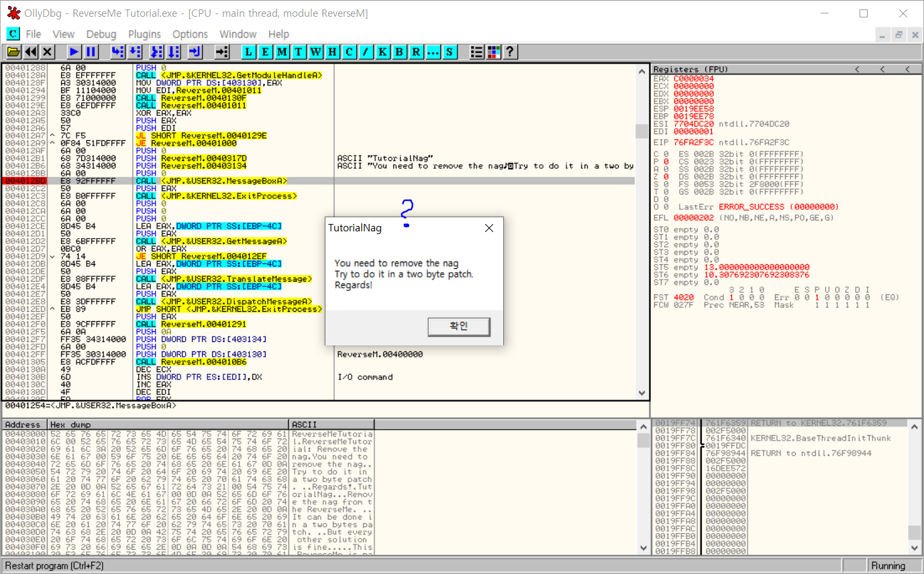Click the Execute till return icon

click(195, 52)
